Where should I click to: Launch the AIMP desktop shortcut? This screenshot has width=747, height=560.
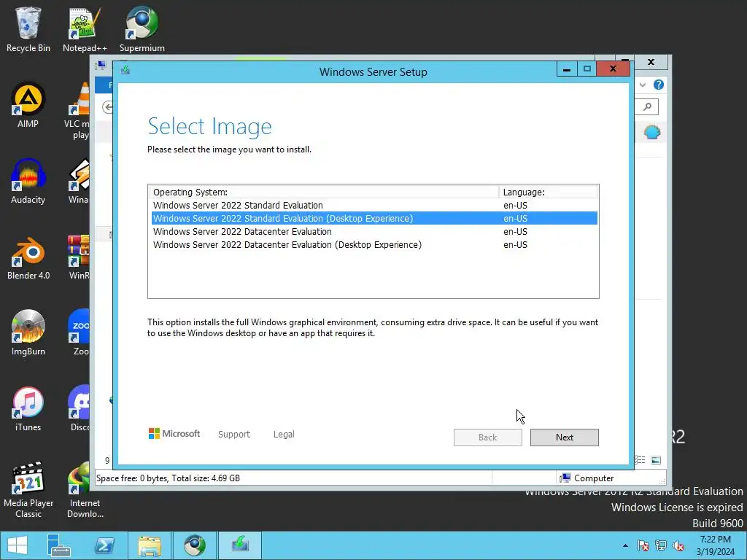(28, 105)
